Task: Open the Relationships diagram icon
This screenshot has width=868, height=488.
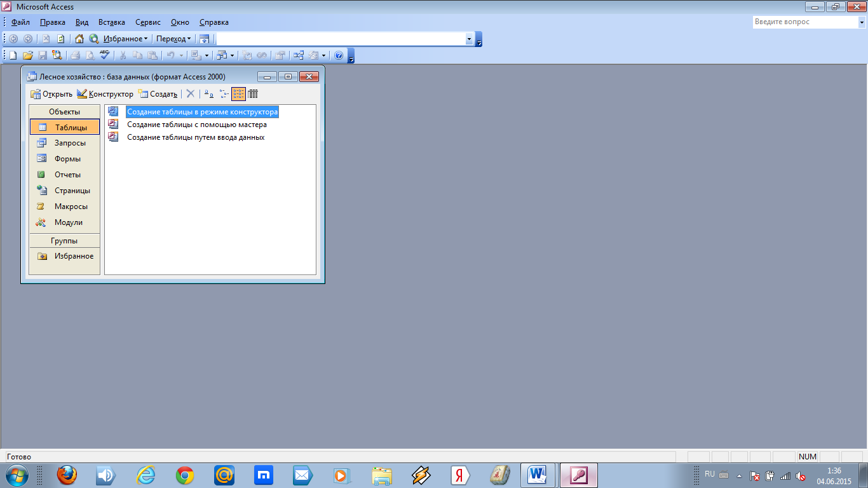Action: click(x=299, y=55)
